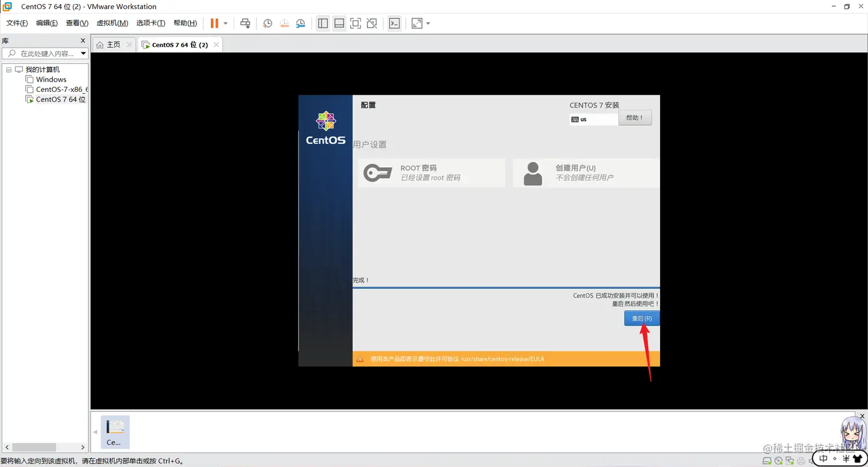Image resolution: width=868 pixels, height=467 pixels.
Task: Select 我的计算机 in the library tree
Action: tap(42, 70)
